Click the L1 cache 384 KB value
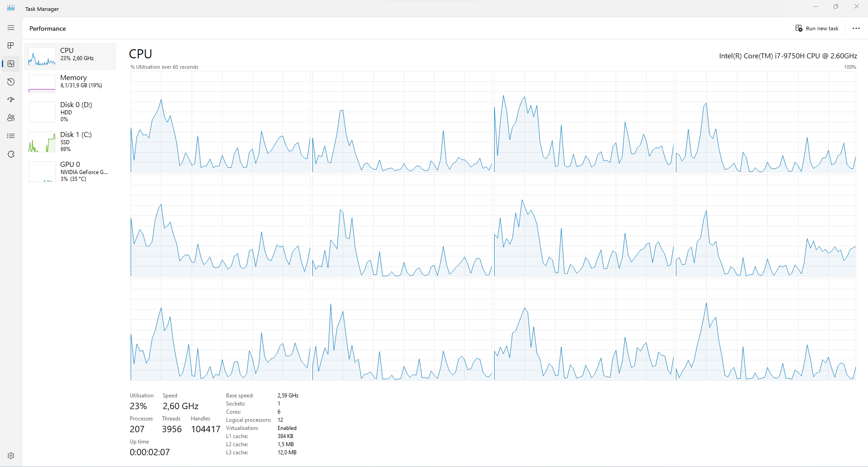The image size is (868, 467). [x=285, y=436]
